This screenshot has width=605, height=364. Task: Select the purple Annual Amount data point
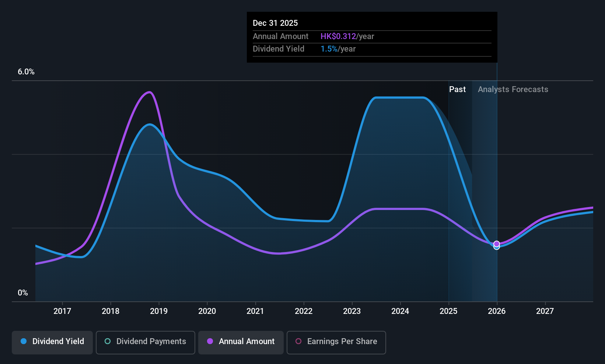pos(497,244)
